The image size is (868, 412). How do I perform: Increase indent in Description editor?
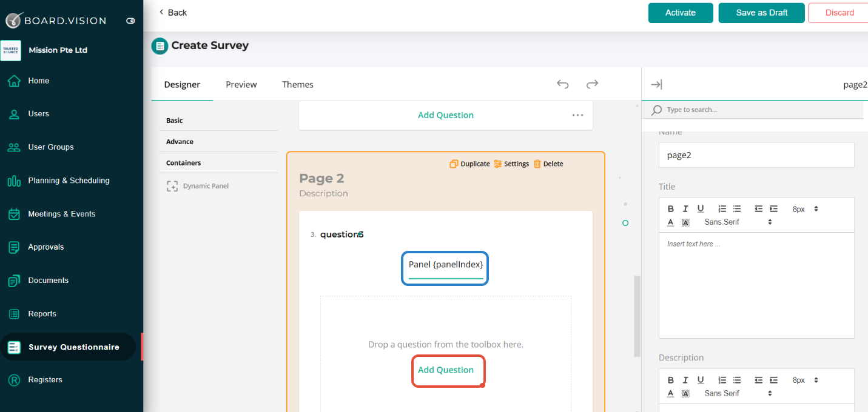[x=773, y=380]
